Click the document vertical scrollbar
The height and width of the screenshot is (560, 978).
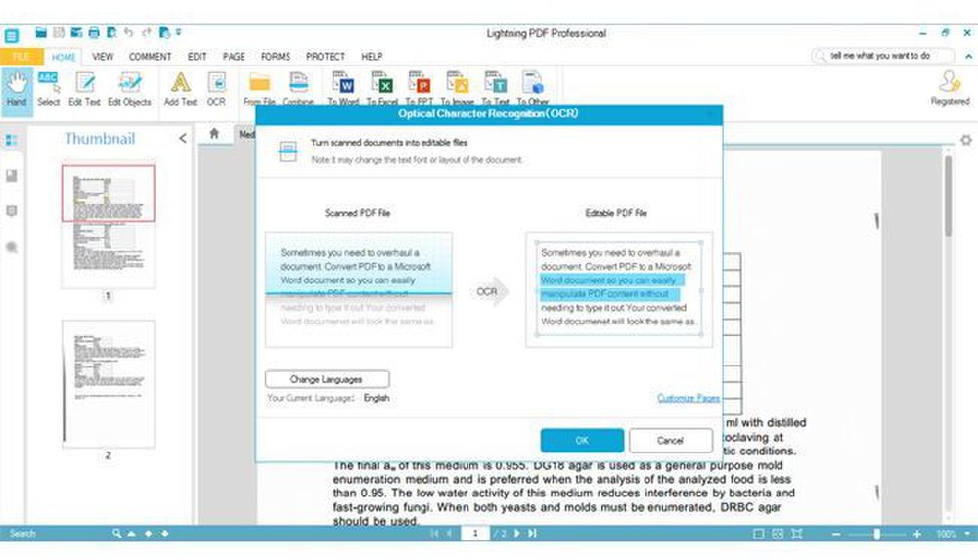948,195
